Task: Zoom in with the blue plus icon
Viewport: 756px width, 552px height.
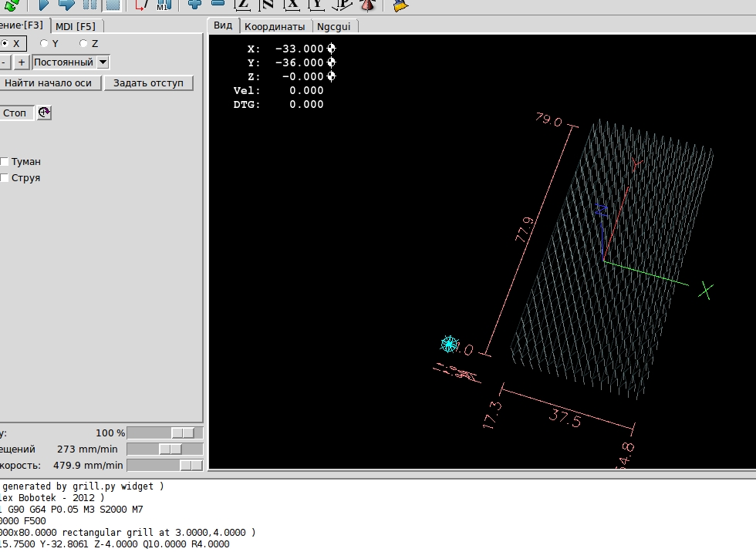Action: click(x=195, y=4)
